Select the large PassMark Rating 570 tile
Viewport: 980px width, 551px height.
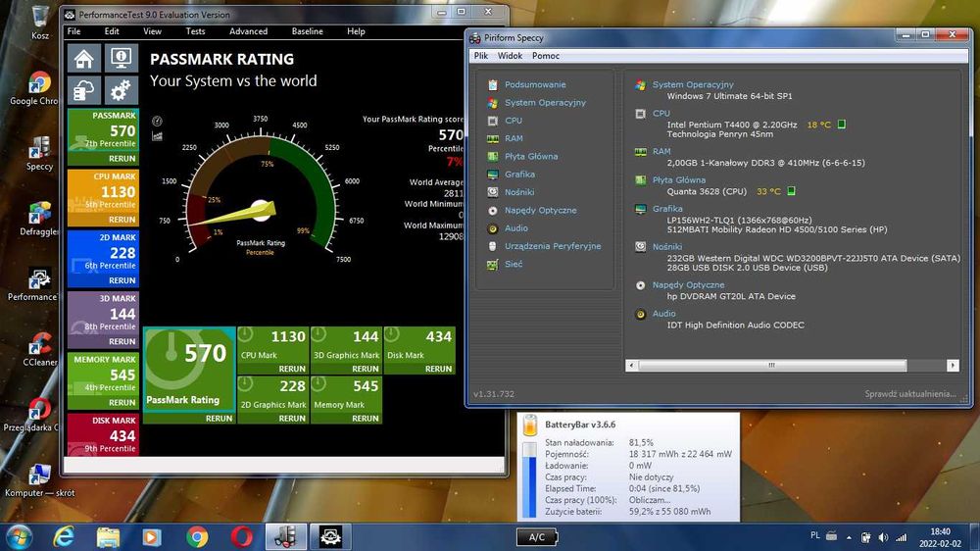coord(189,369)
